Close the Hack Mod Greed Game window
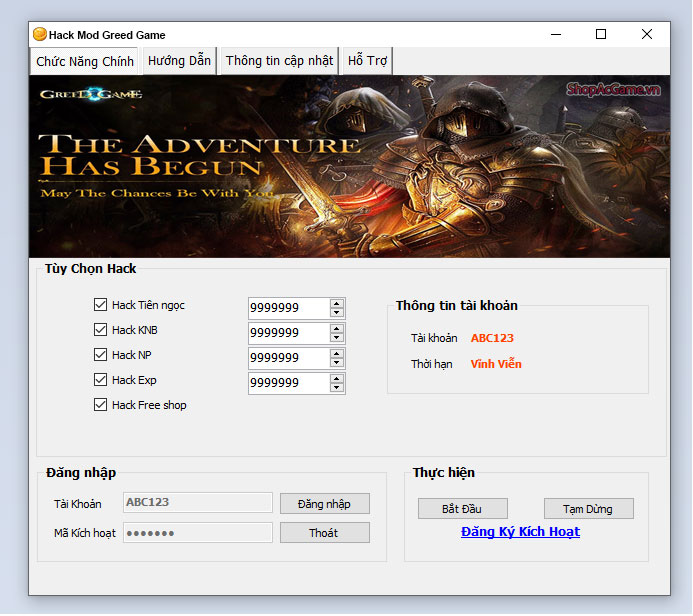 647,34
